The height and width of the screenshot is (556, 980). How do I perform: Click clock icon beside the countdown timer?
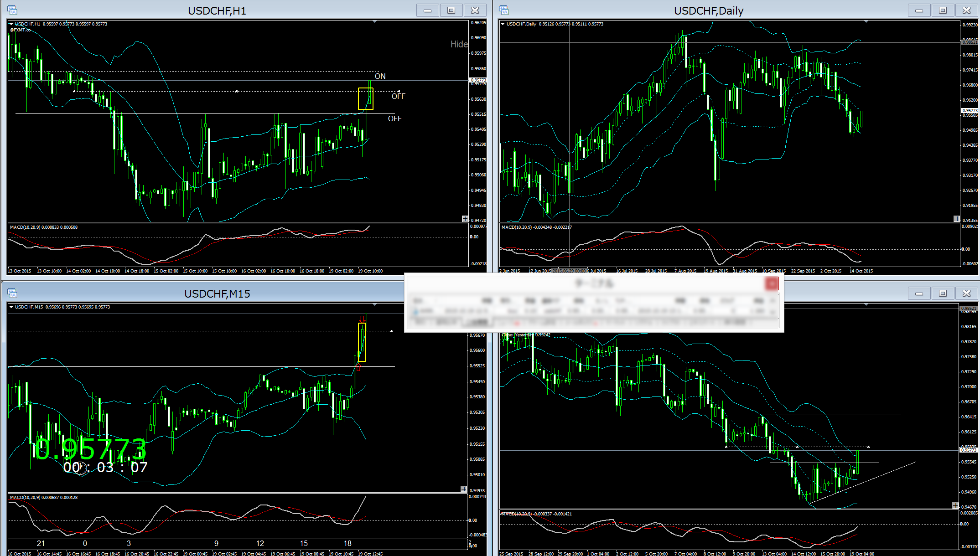81,468
